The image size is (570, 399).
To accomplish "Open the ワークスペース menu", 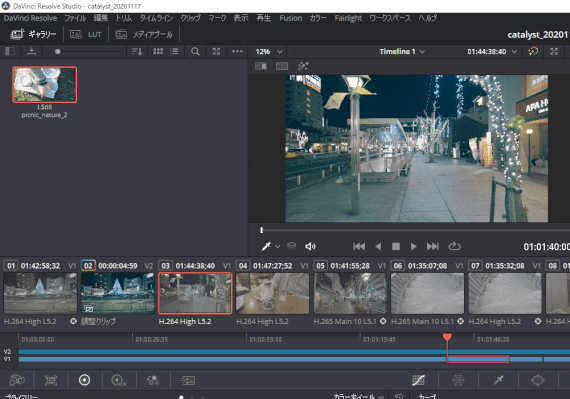I will tap(390, 18).
